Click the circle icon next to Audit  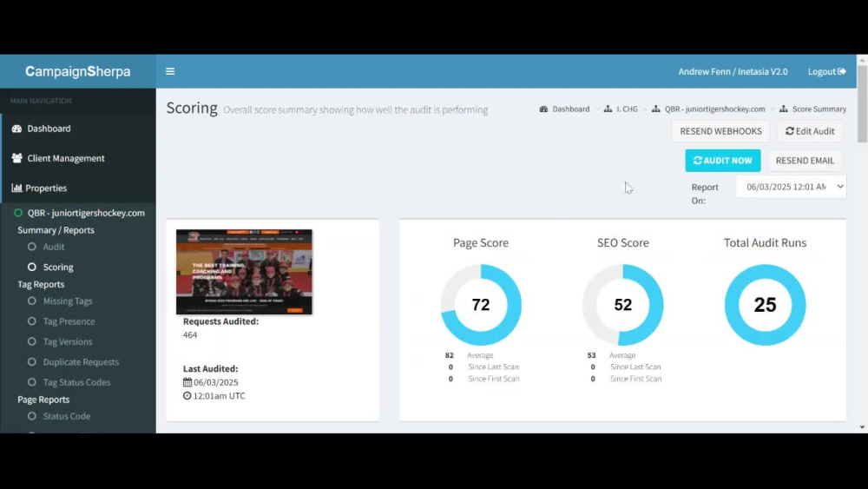click(x=31, y=247)
